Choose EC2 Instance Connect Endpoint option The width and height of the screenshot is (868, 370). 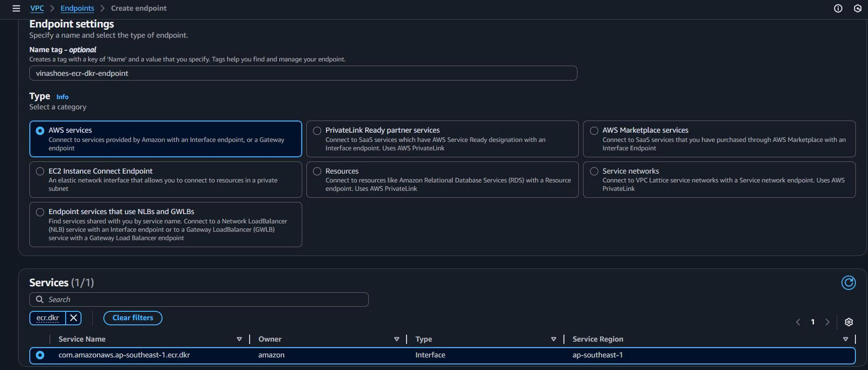[x=40, y=171]
